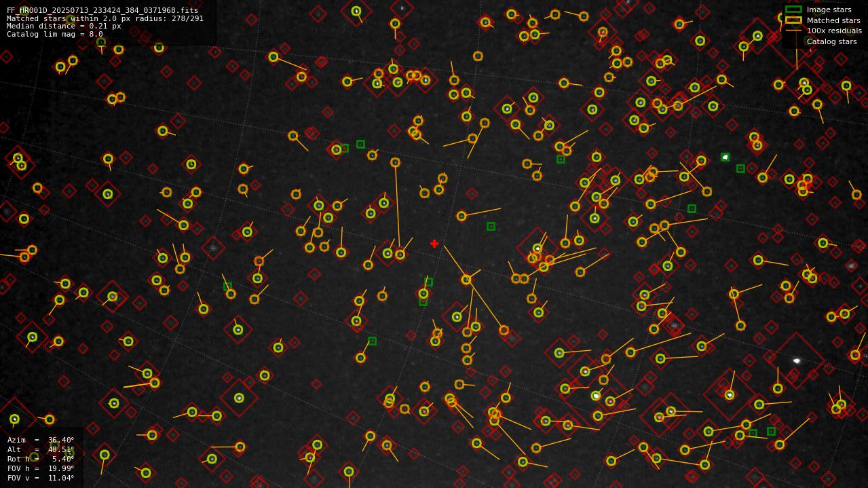The width and height of the screenshot is (868, 488).
Task: Select the 'Image stars' legend label
Action: [829, 10]
